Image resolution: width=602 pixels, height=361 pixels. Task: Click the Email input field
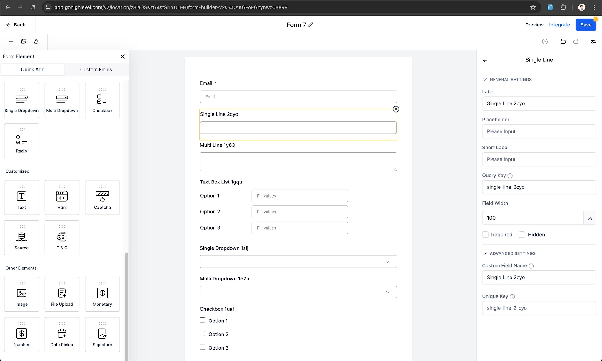click(x=298, y=96)
